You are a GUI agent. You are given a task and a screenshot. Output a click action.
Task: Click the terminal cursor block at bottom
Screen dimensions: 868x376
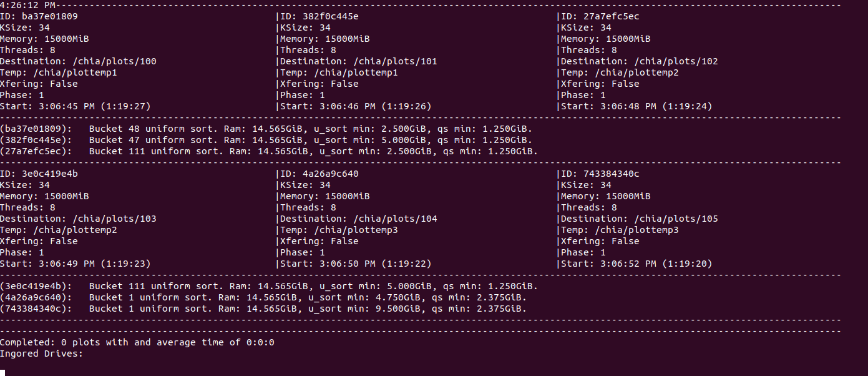click(2, 373)
